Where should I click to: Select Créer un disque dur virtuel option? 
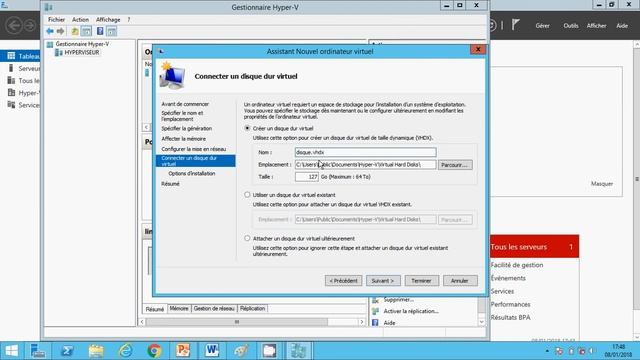247,128
